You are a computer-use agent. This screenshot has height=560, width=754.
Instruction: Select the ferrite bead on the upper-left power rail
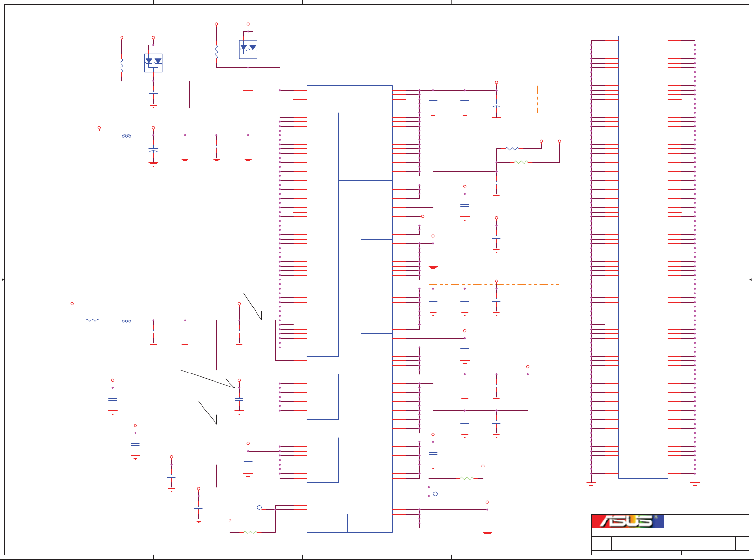[126, 135]
